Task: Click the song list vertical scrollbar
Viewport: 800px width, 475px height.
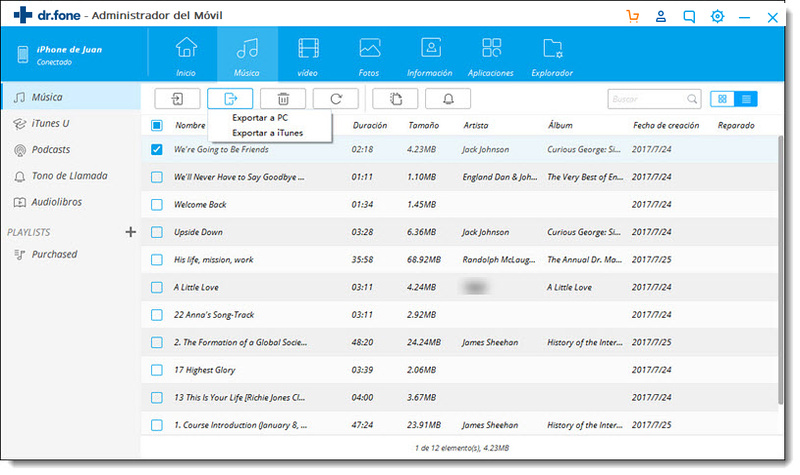Action: click(781, 270)
